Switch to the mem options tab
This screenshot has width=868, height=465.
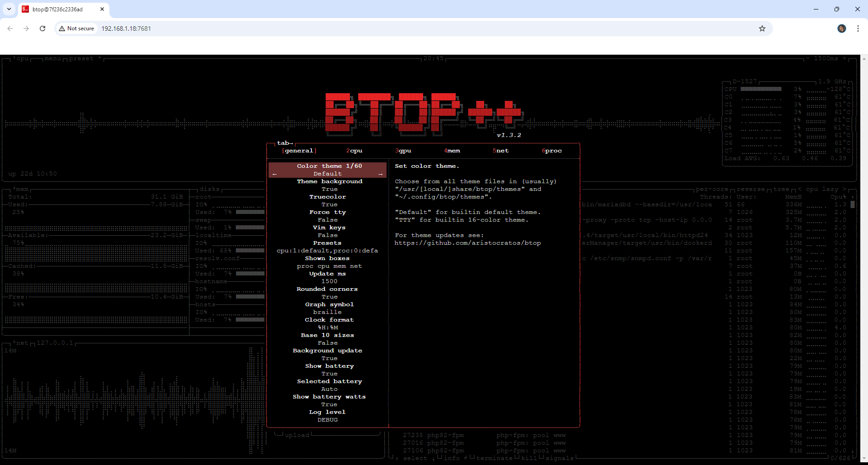tap(452, 151)
